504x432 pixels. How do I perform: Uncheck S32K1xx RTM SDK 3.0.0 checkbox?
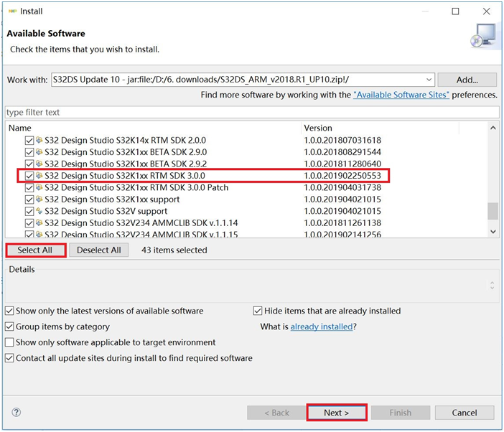(x=29, y=176)
